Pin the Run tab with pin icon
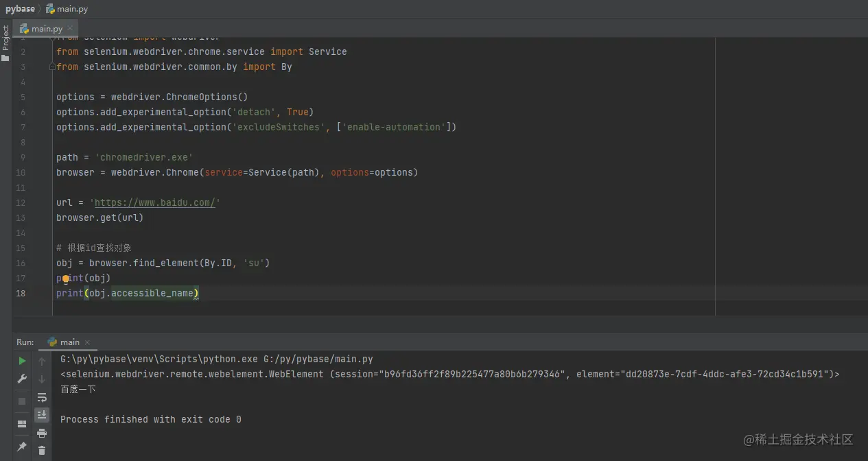The height and width of the screenshot is (461, 868). pyautogui.click(x=22, y=447)
